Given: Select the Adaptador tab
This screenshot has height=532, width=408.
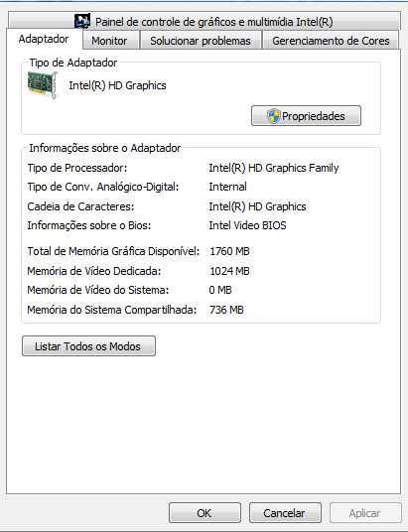Looking at the screenshot, I should click(x=44, y=39).
